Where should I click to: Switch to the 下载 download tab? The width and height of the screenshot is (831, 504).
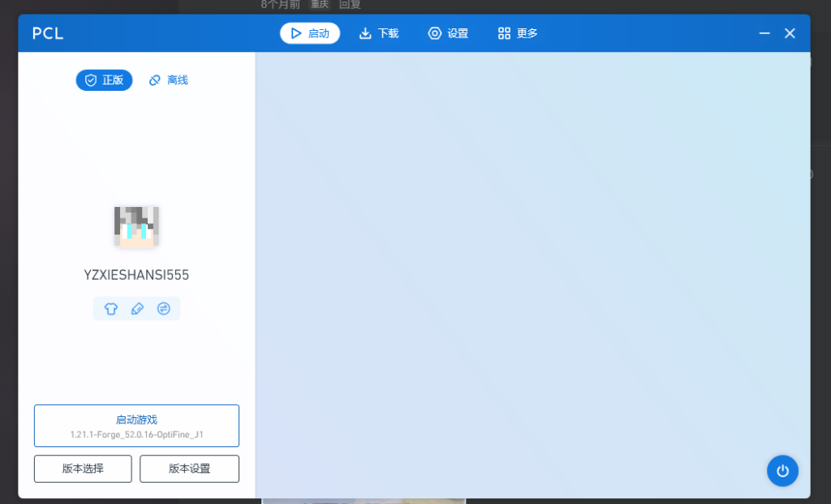[378, 33]
